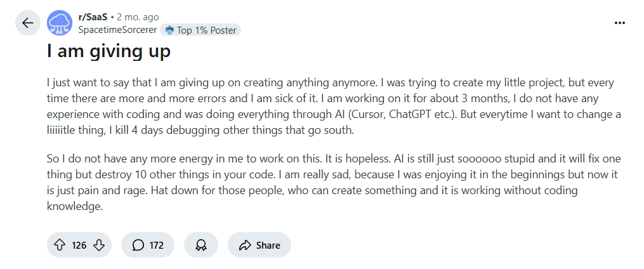The image size is (644, 269).
Task: Click the word "knowledge." ending the post
Action: pyautogui.click(x=75, y=206)
